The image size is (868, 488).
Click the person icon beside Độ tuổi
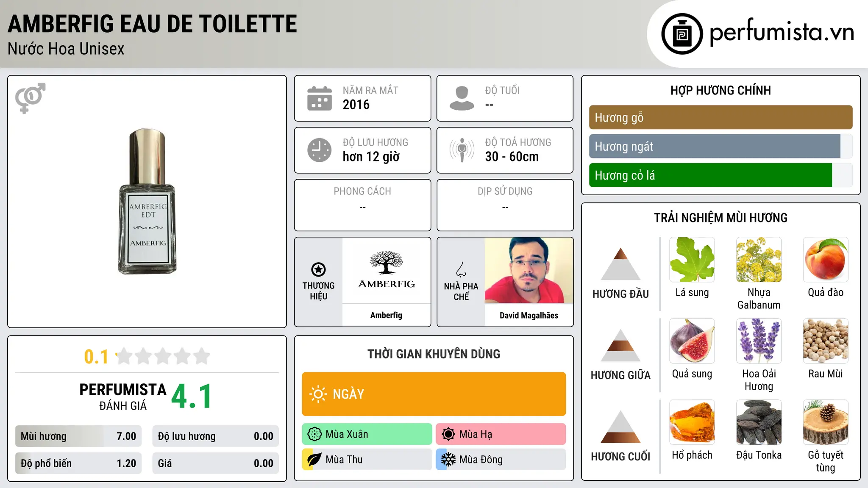(462, 98)
